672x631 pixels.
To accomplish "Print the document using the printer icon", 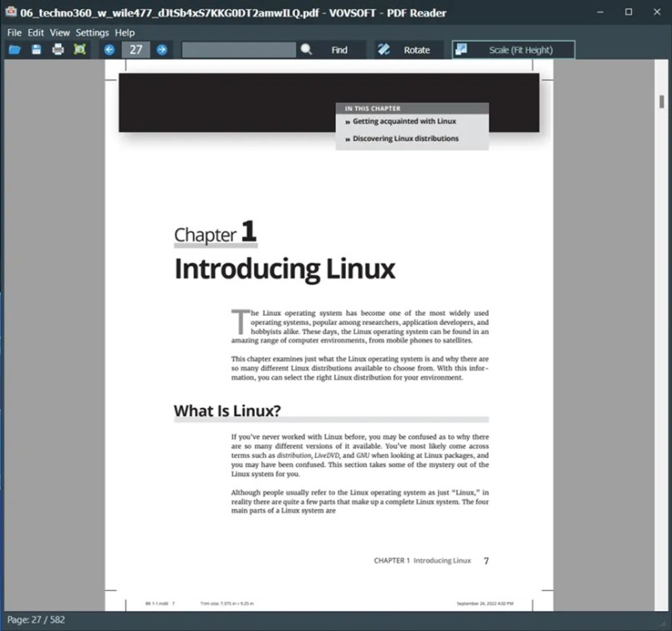I will click(58, 50).
